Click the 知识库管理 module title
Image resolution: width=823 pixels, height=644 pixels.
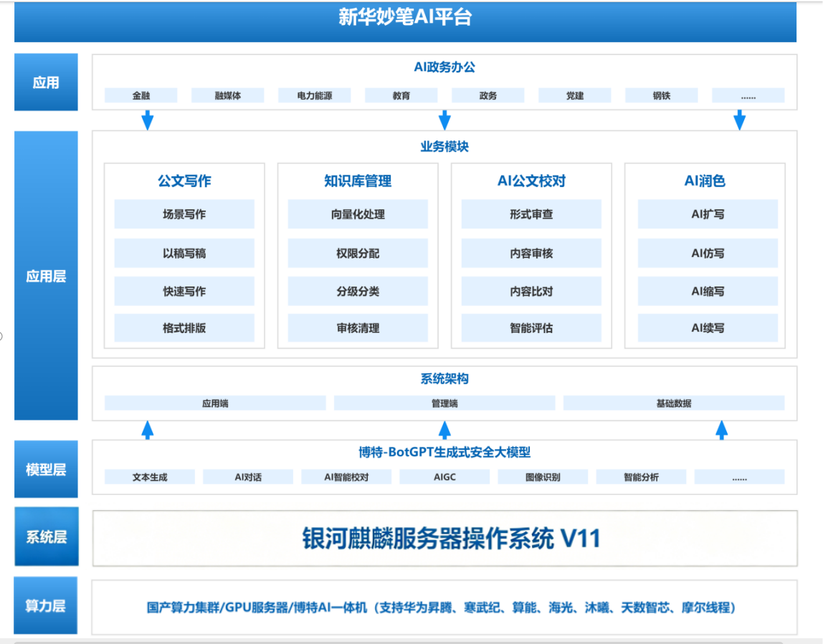(x=358, y=181)
